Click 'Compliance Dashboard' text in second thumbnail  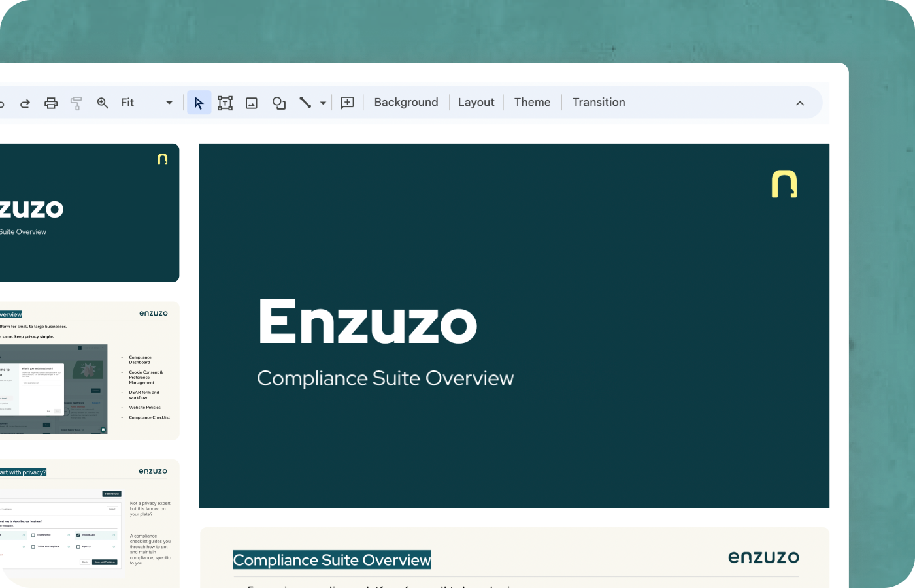click(x=140, y=360)
